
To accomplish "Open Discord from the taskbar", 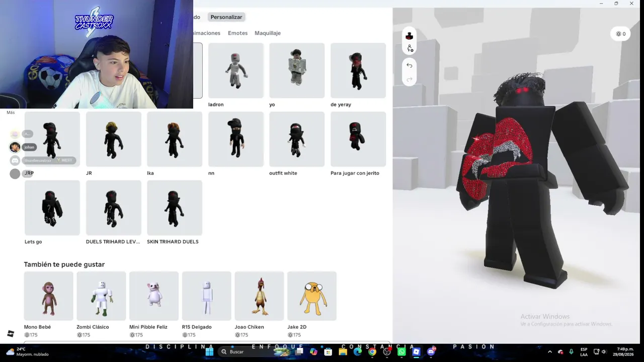I will (431, 352).
